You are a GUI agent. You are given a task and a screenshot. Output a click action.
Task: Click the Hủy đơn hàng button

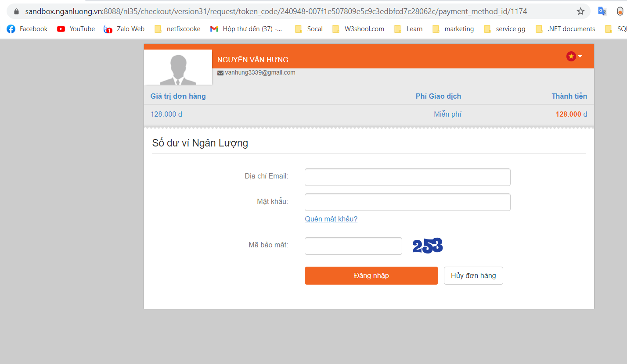click(473, 275)
